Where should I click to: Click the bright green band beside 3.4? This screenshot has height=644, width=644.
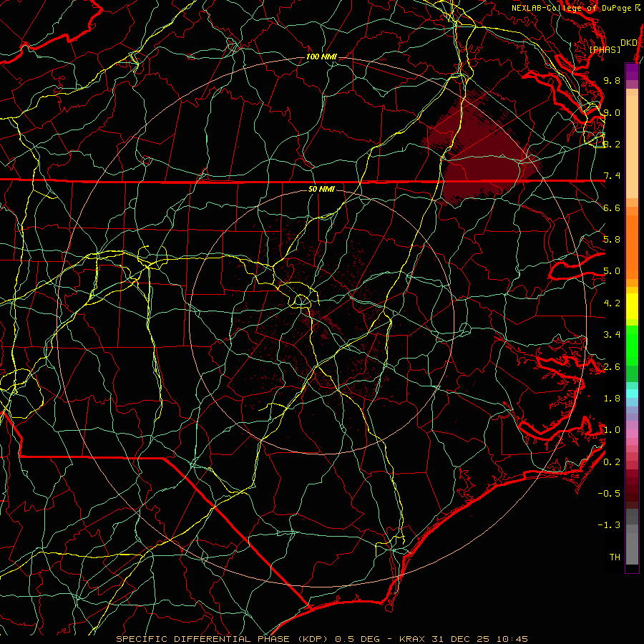632,344
